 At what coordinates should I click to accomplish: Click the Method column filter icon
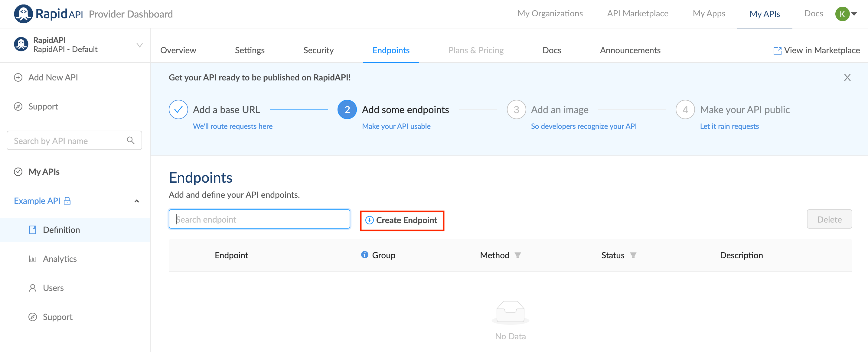coord(517,255)
